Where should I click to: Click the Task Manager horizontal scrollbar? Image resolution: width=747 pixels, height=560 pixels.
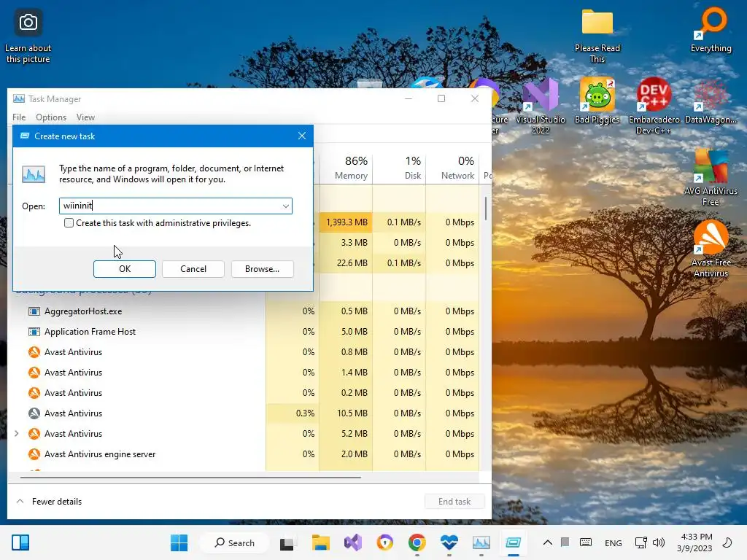[190, 477]
